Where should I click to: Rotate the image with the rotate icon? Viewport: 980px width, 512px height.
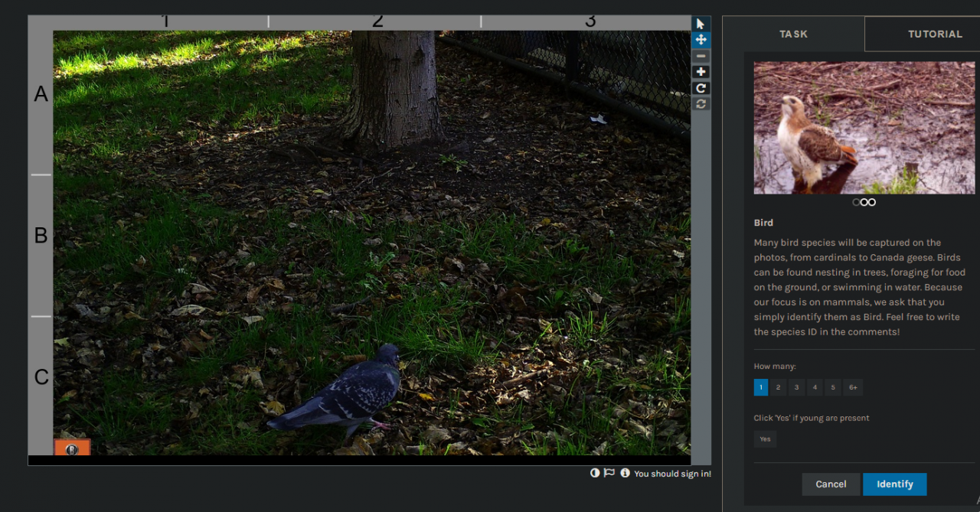[x=701, y=88]
